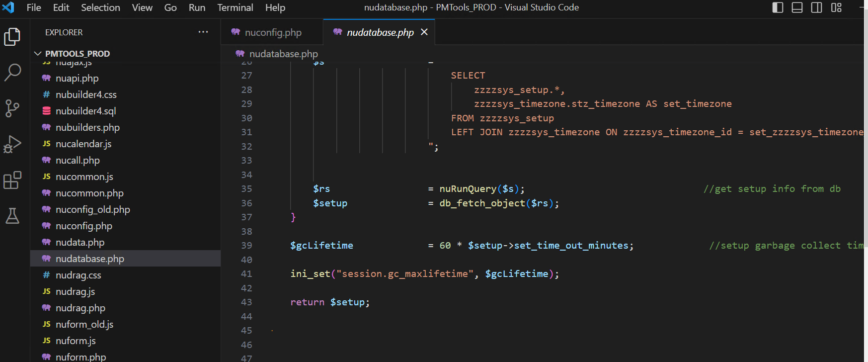Open the Edit menu
Image resolution: width=868 pixels, height=362 pixels.
click(x=61, y=7)
